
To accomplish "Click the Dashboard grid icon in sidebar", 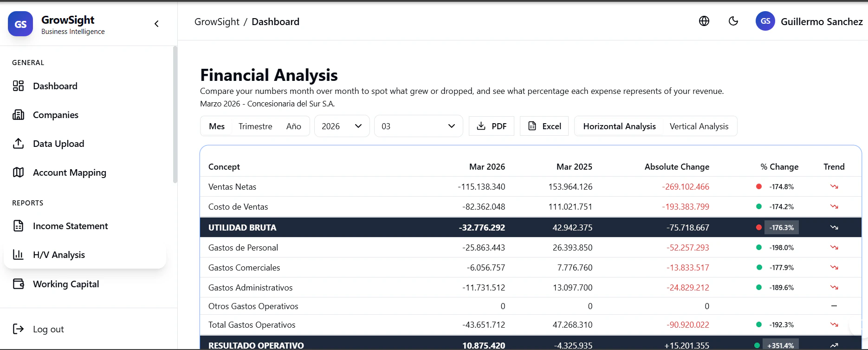I will click(x=18, y=86).
